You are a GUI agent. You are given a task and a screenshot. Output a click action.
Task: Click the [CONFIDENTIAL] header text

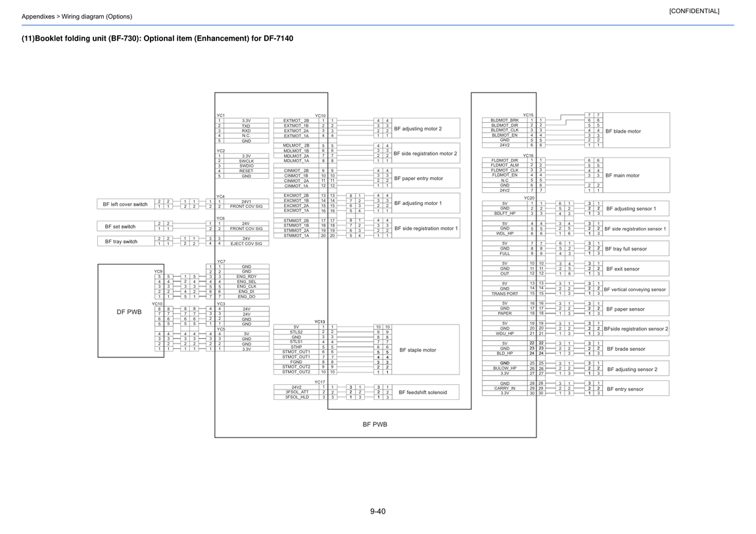coord(694,11)
